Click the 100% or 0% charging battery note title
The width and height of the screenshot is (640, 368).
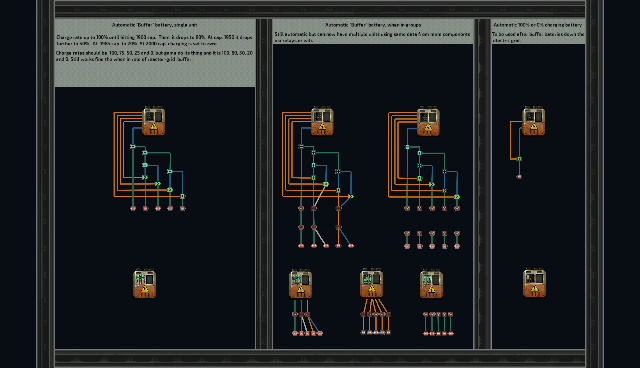pyautogui.click(x=538, y=25)
